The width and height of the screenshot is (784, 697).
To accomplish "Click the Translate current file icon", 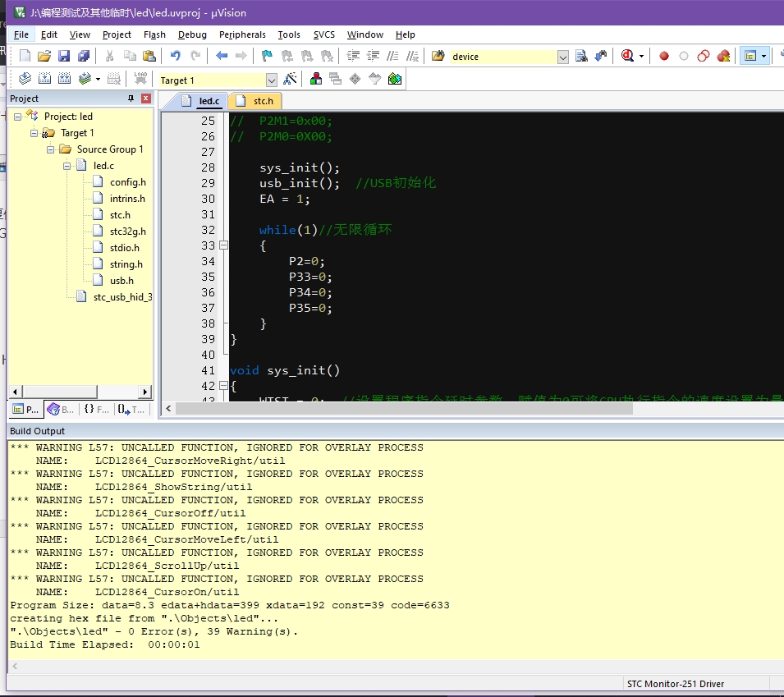I will pyautogui.click(x=25, y=79).
